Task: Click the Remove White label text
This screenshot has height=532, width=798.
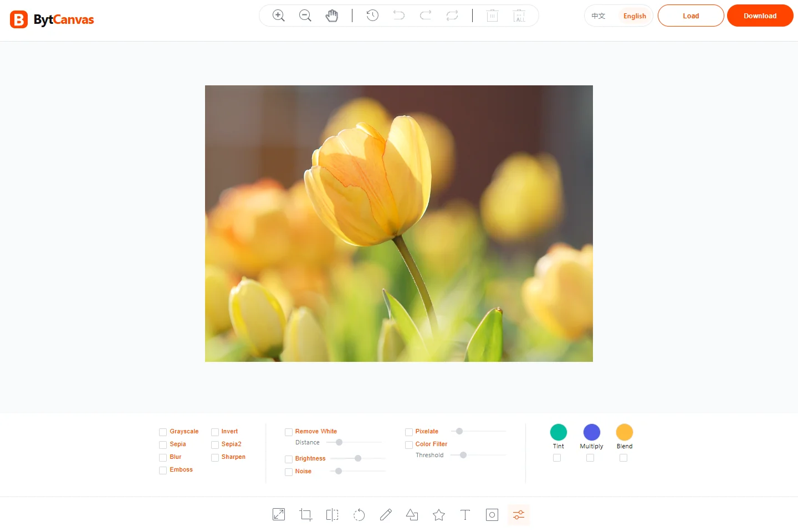Action: click(x=316, y=431)
